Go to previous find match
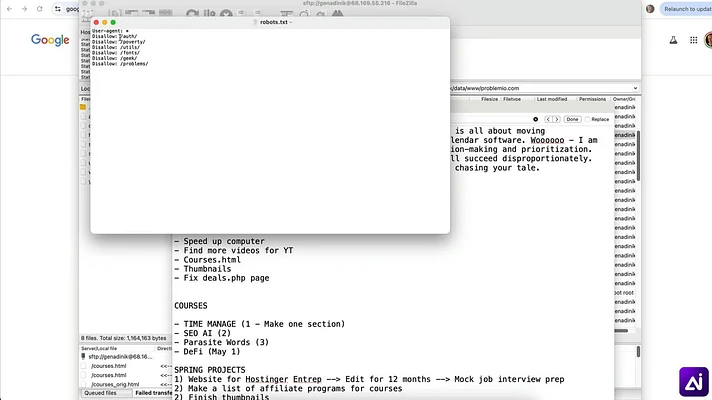This screenshot has width=712, height=400. (548, 119)
